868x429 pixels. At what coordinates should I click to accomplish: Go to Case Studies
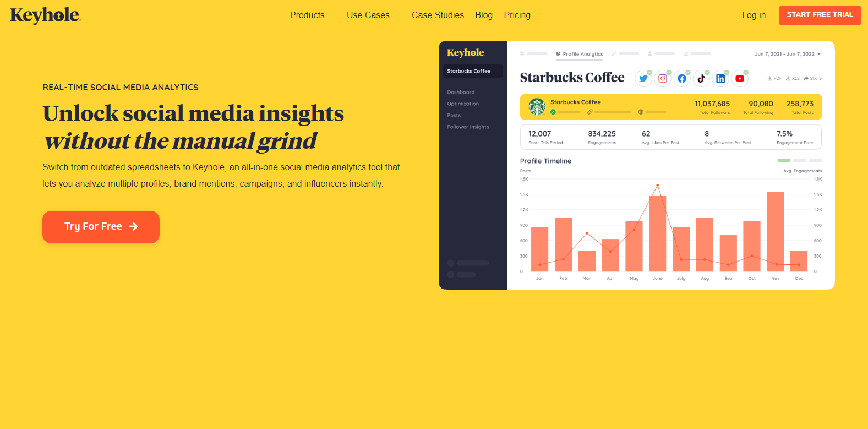tap(438, 15)
